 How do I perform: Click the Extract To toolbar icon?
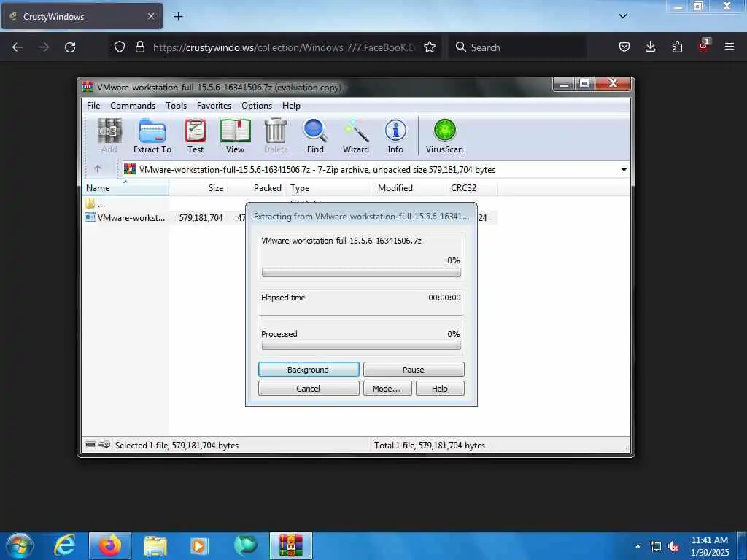pos(152,136)
